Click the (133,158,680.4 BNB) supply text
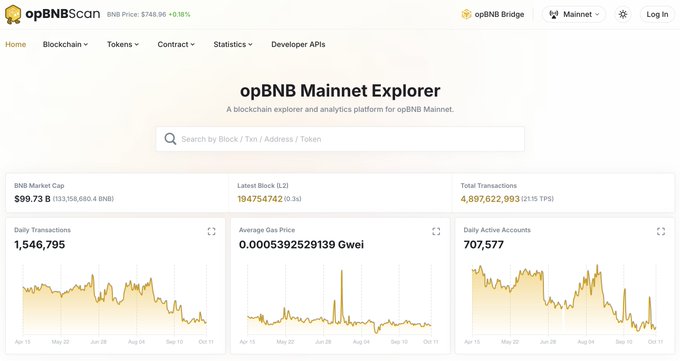680x361 pixels. [x=83, y=199]
